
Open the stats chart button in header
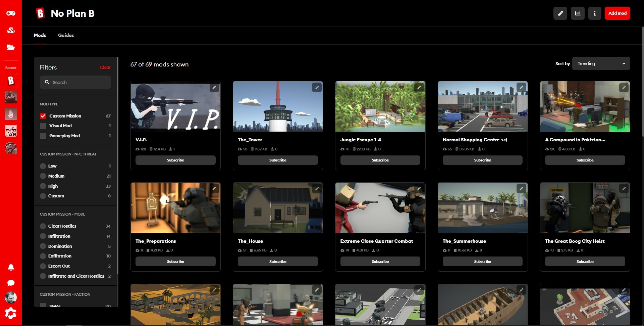pyautogui.click(x=578, y=13)
